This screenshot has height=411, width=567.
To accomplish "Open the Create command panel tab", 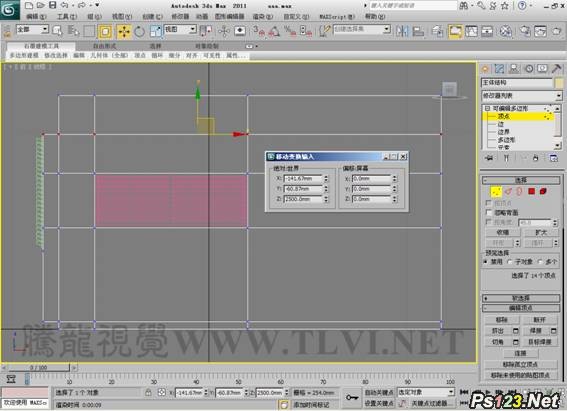I will (485, 69).
